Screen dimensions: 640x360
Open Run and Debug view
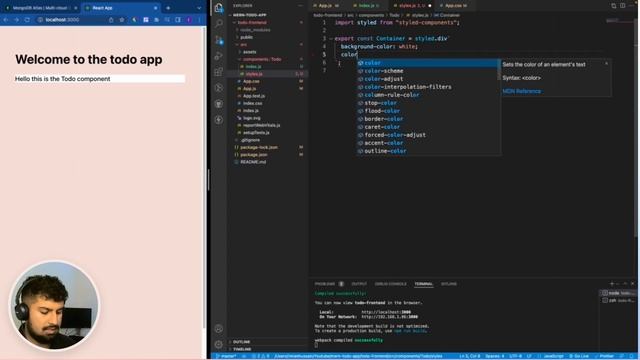[x=219, y=56]
